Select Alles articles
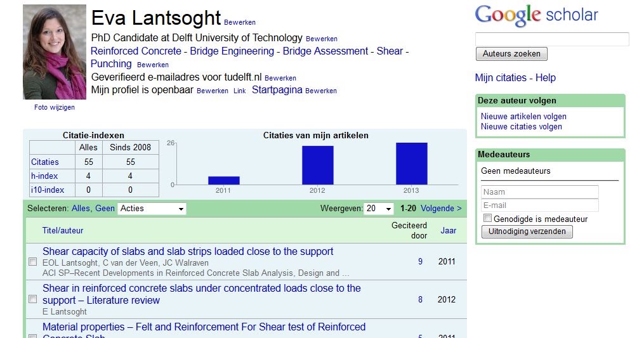Viewport: 644px width, 338px height. point(81,208)
